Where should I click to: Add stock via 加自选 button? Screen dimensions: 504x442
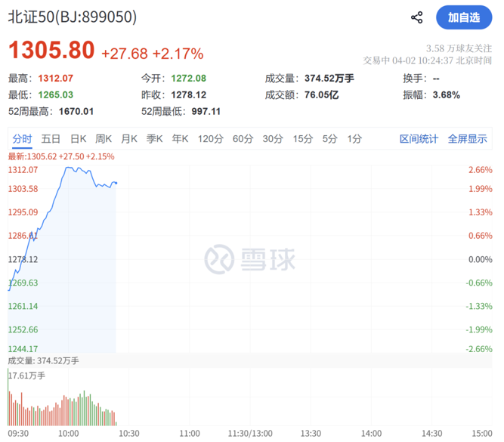point(463,17)
